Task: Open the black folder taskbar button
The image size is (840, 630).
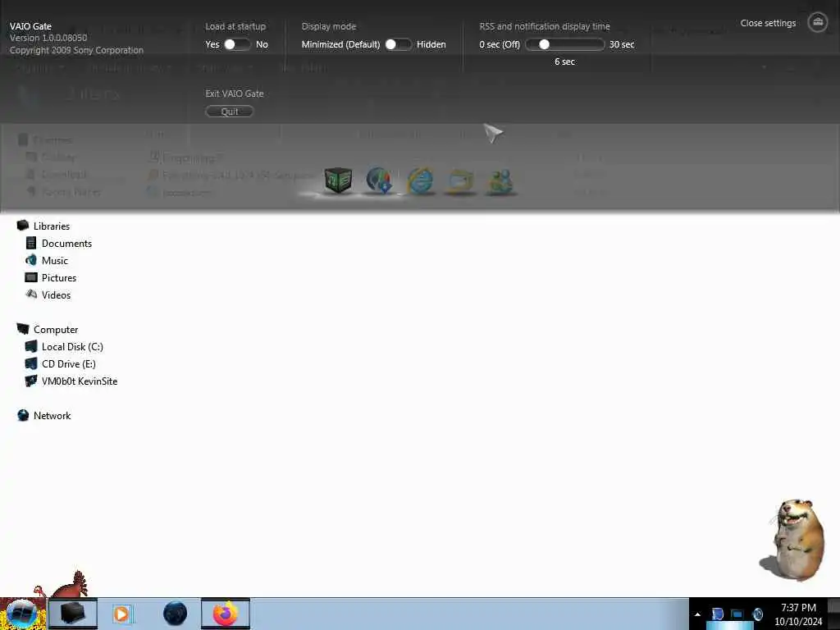Action: tap(73, 614)
